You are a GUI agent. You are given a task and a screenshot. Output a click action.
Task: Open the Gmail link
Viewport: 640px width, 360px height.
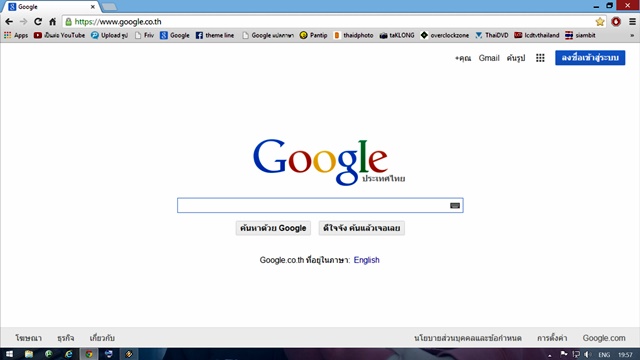[489, 58]
